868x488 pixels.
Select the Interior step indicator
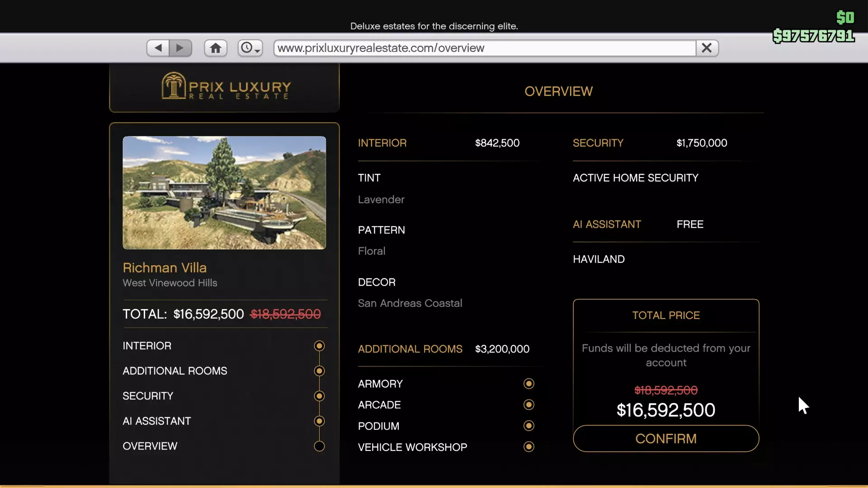pyautogui.click(x=319, y=346)
